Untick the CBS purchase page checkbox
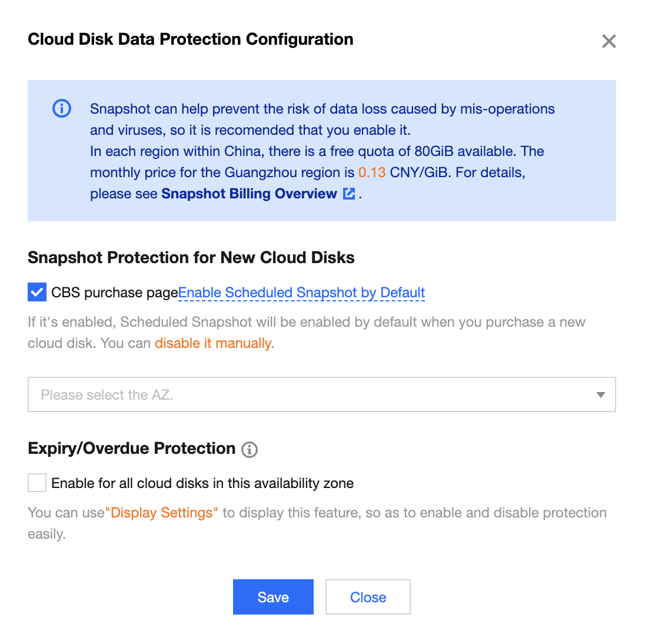This screenshot has width=645, height=644. (x=37, y=292)
